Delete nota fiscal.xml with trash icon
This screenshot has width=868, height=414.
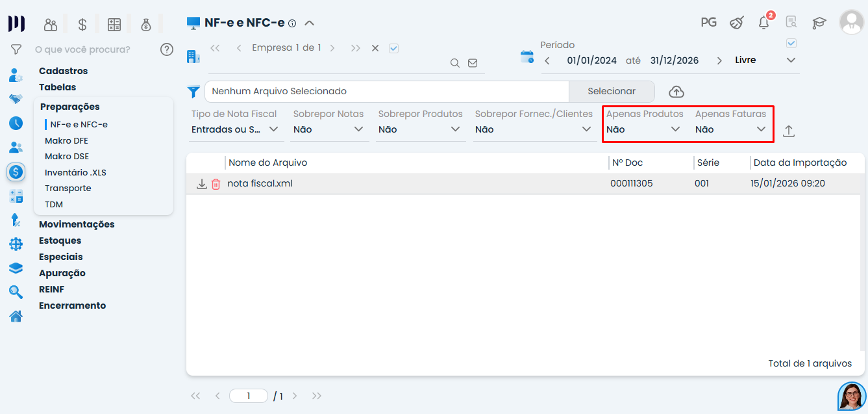pyautogui.click(x=216, y=184)
